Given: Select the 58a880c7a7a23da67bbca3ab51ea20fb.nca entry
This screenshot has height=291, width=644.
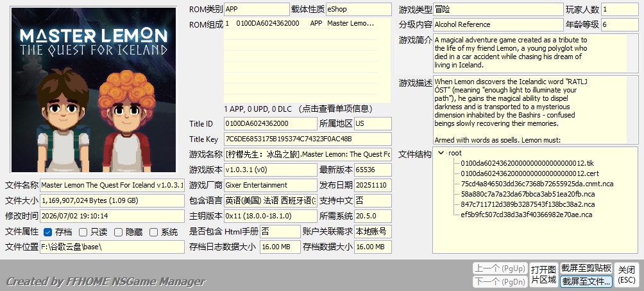Looking at the screenshot, I should (x=527, y=194).
